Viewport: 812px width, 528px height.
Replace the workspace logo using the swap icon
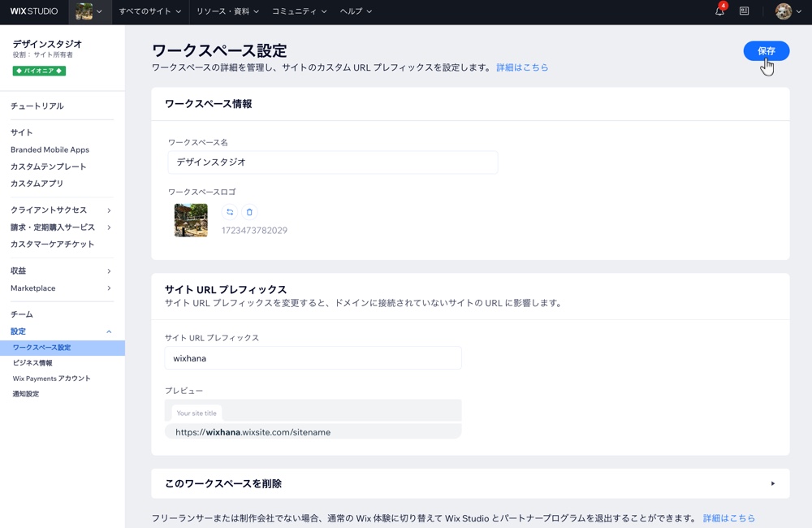pos(229,211)
